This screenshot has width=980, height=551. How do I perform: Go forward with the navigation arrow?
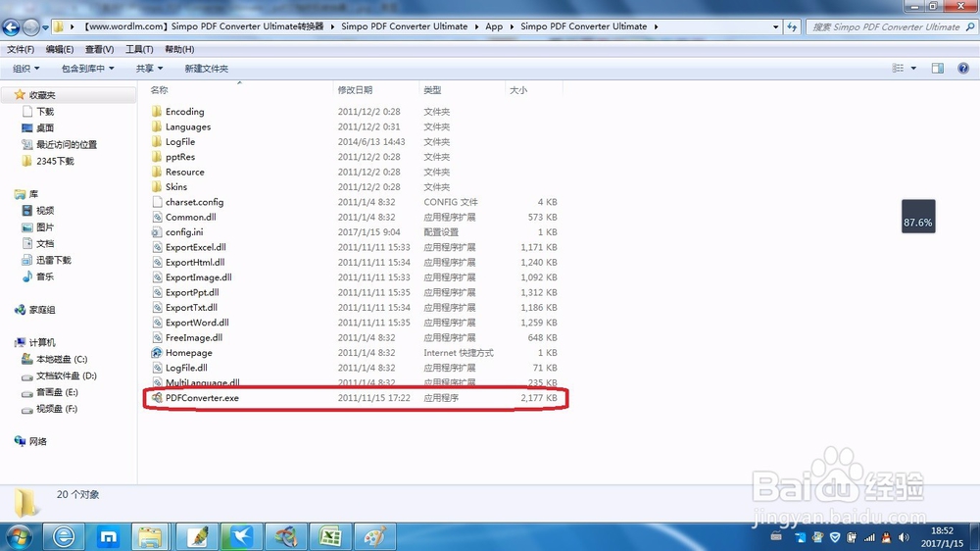point(30,26)
